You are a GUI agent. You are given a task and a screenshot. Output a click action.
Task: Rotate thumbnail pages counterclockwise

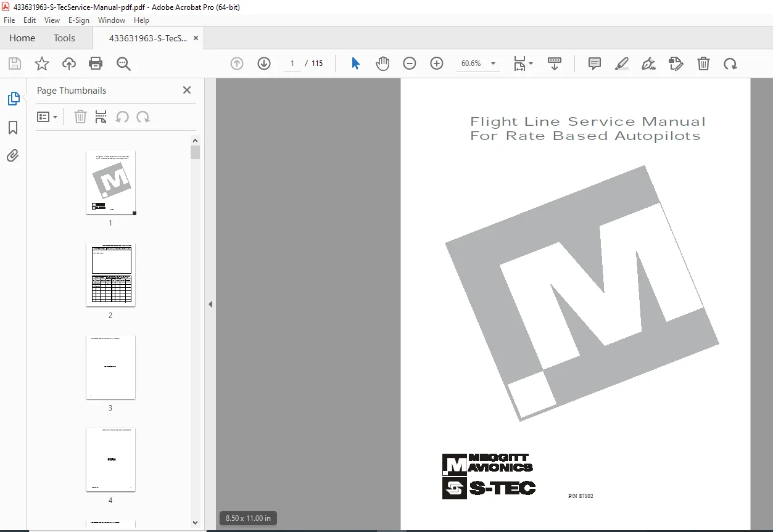(x=122, y=117)
